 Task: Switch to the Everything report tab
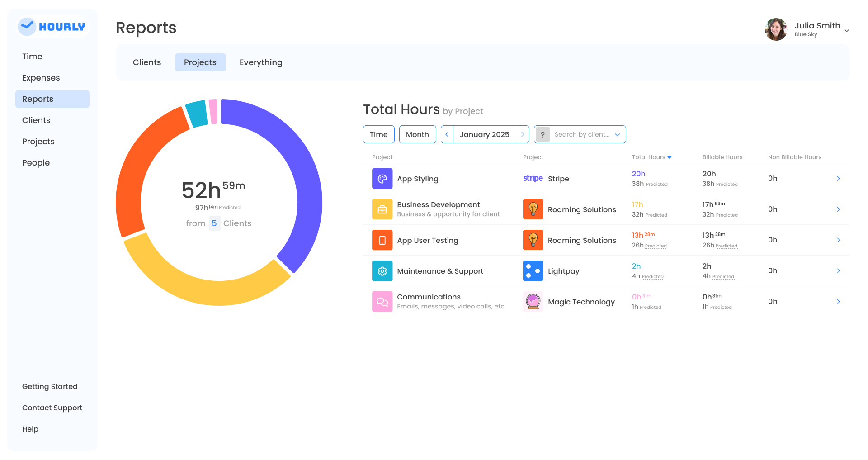click(261, 62)
